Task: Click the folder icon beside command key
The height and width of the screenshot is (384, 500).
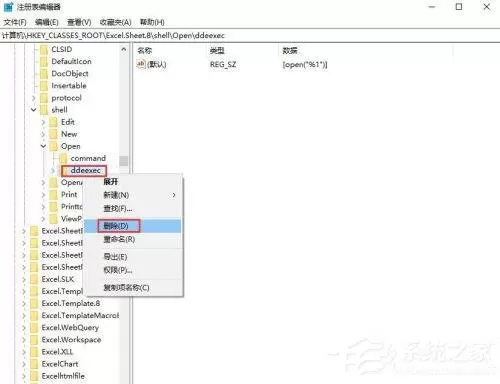Action: pyautogui.click(x=63, y=158)
